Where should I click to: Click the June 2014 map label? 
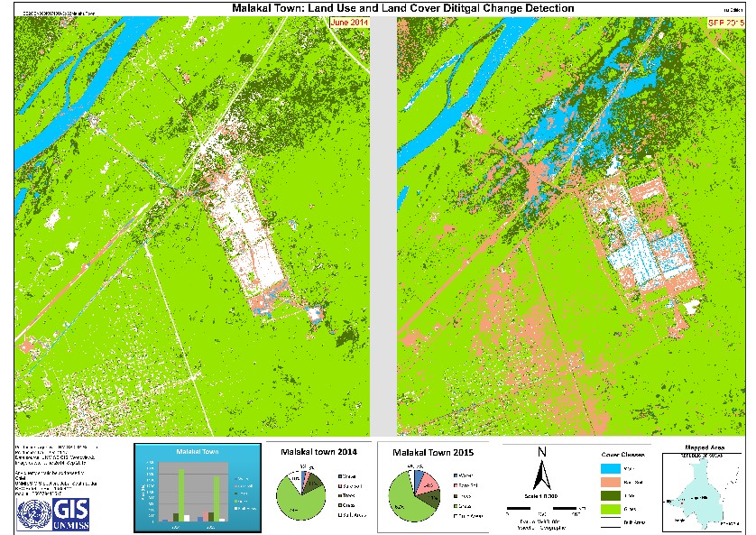coord(351,22)
